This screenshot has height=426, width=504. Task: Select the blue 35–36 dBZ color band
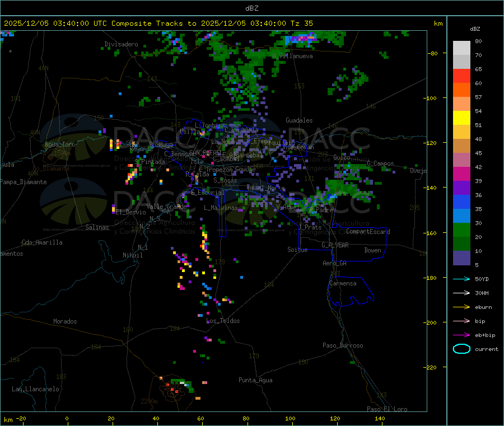tap(461, 202)
